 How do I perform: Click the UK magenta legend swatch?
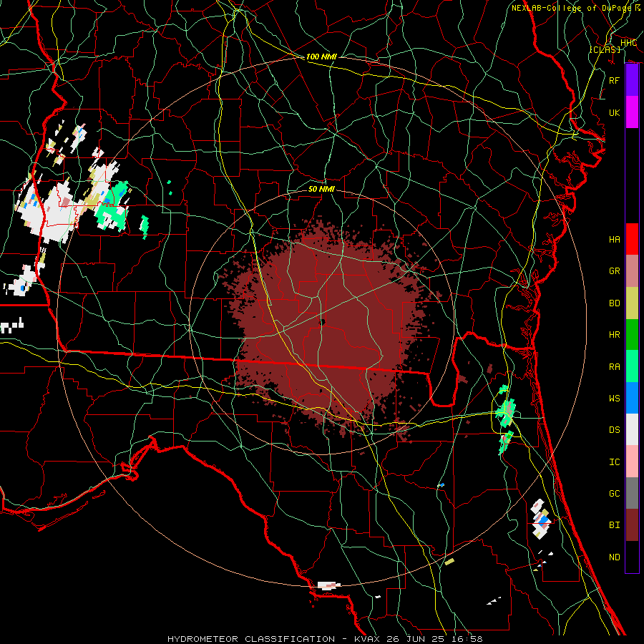click(632, 112)
